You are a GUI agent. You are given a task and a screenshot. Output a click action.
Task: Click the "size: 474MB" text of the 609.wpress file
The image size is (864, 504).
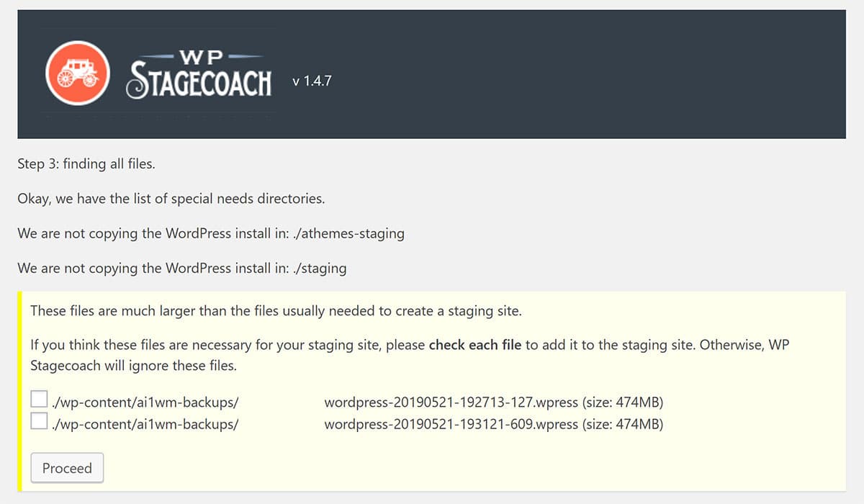click(623, 424)
